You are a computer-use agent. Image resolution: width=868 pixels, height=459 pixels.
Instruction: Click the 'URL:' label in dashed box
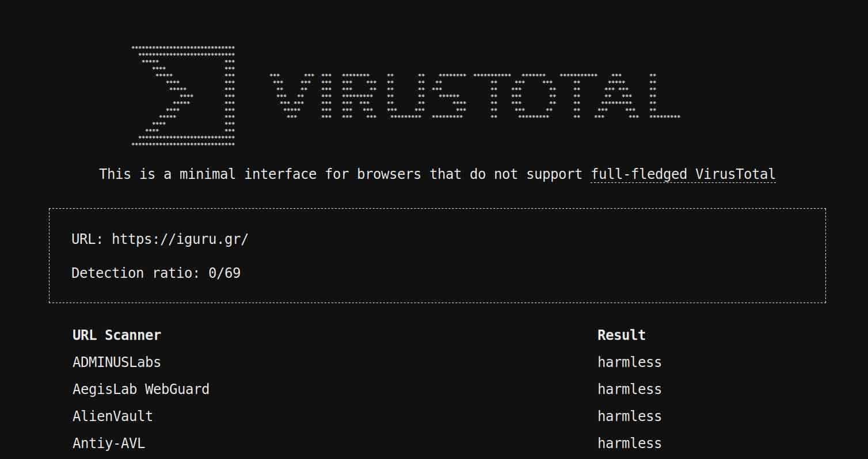click(87, 239)
